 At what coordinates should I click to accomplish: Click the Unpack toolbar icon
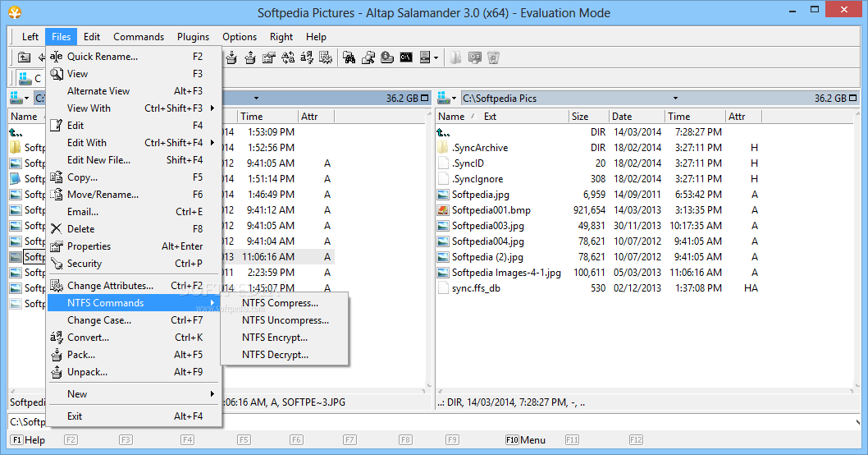click(x=250, y=57)
